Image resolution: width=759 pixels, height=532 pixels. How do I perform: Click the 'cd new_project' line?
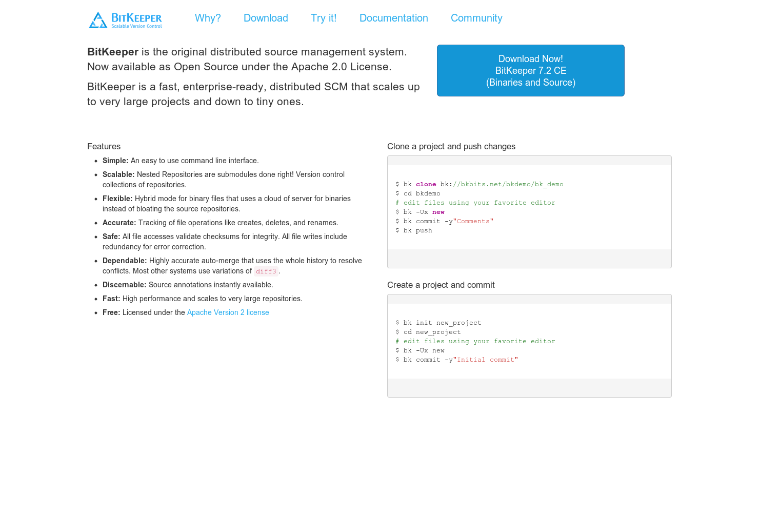coord(428,332)
